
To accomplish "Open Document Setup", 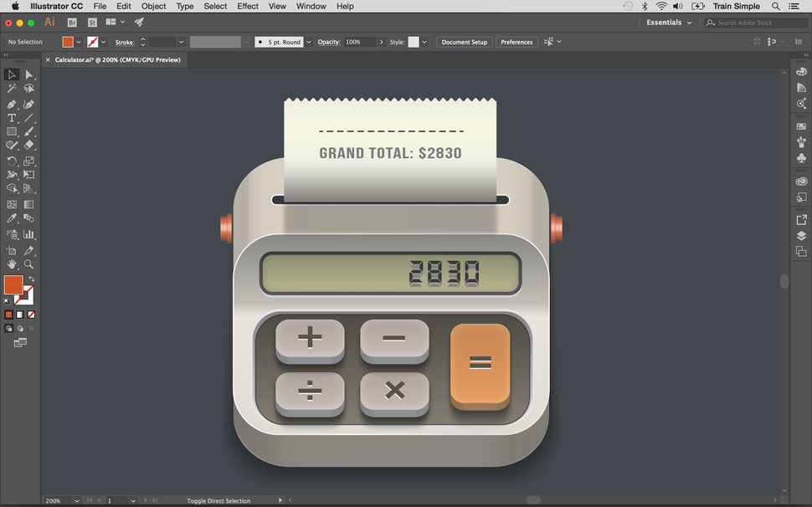I will (x=464, y=41).
